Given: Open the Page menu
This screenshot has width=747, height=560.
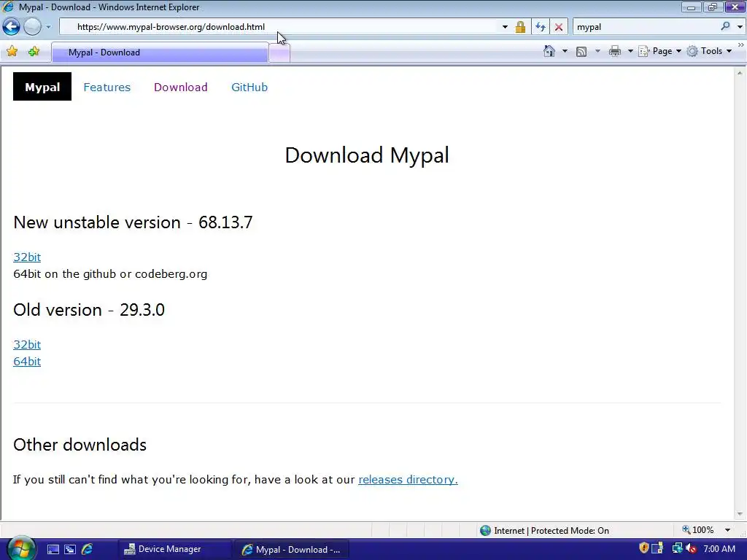Looking at the screenshot, I should pos(659,51).
